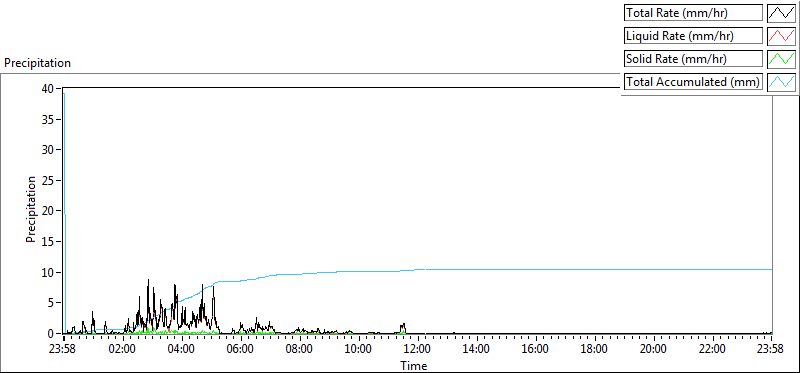The height and width of the screenshot is (373, 800).
Task: Click the Solid Rate green line sample icon
Action: point(782,59)
